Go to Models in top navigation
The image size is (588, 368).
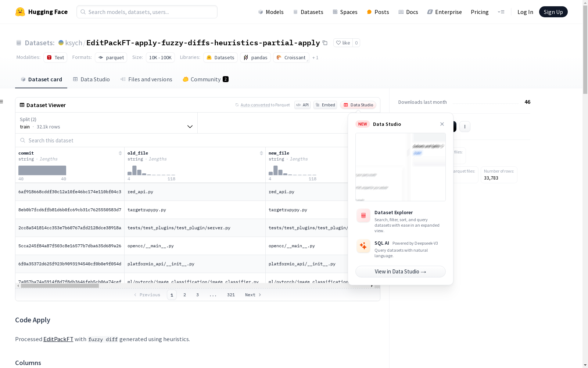coord(271,12)
